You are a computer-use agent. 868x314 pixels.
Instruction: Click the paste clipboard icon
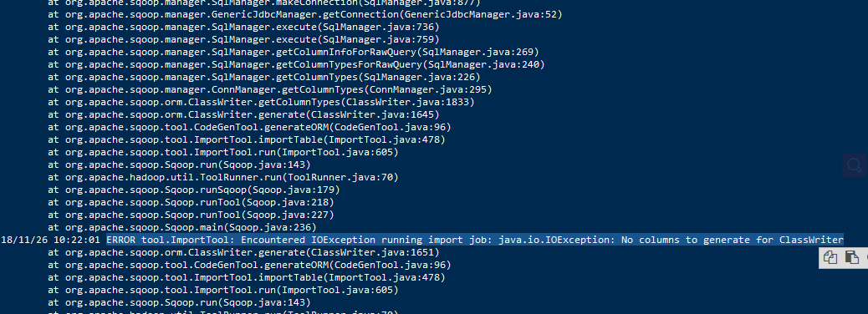(x=851, y=257)
